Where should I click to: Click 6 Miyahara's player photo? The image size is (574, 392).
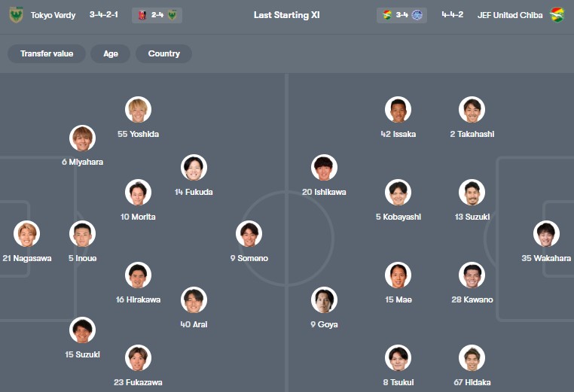click(83, 138)
